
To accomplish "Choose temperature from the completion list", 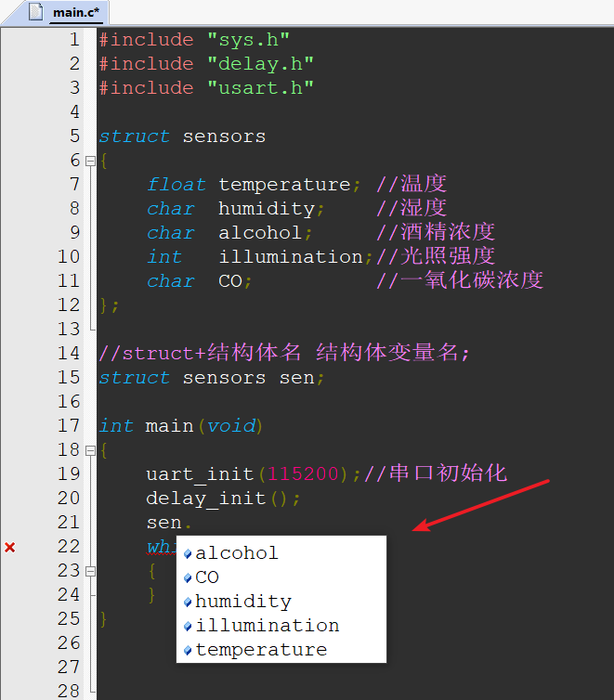I will pos(281,650).
